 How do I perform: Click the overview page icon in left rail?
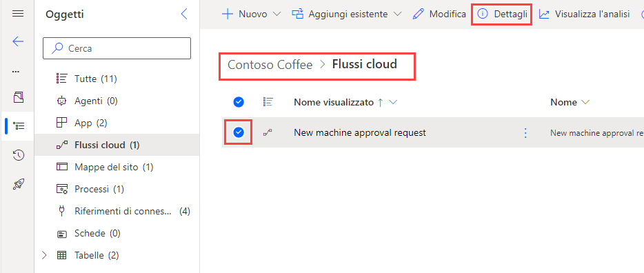(18, 97)
